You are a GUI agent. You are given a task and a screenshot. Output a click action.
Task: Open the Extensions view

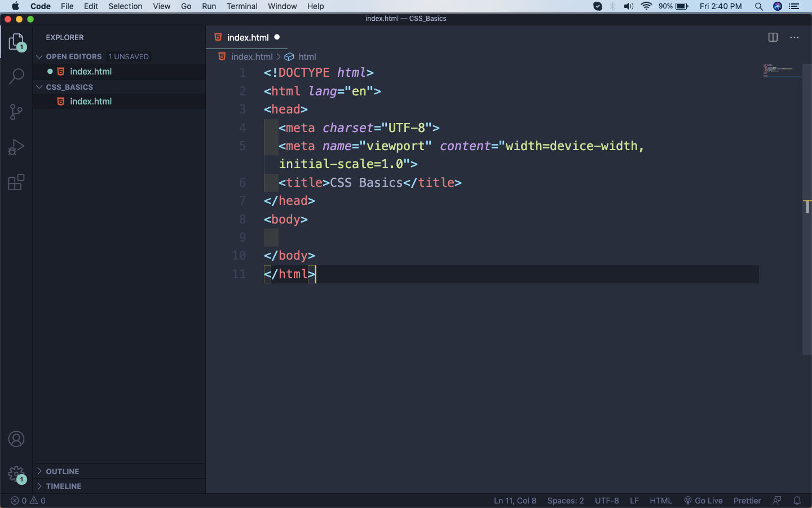pos(16,182)
